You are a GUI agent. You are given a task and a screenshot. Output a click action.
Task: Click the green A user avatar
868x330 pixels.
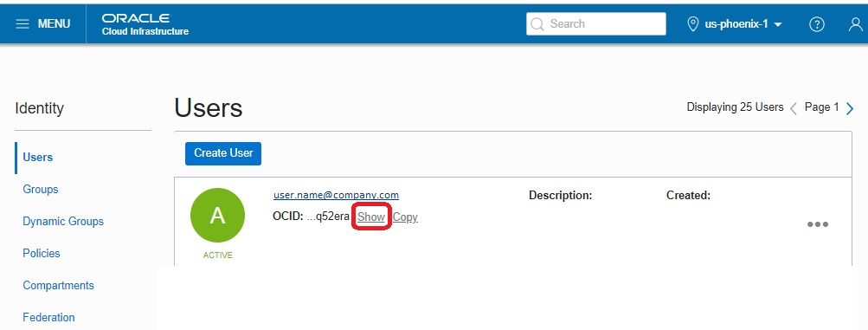coord(217,216)
